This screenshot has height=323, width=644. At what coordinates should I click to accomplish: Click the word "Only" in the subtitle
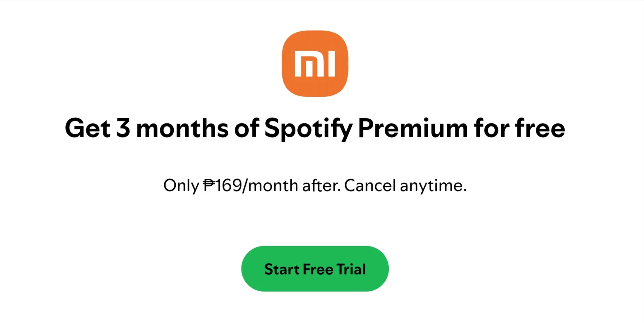[181, 186]
